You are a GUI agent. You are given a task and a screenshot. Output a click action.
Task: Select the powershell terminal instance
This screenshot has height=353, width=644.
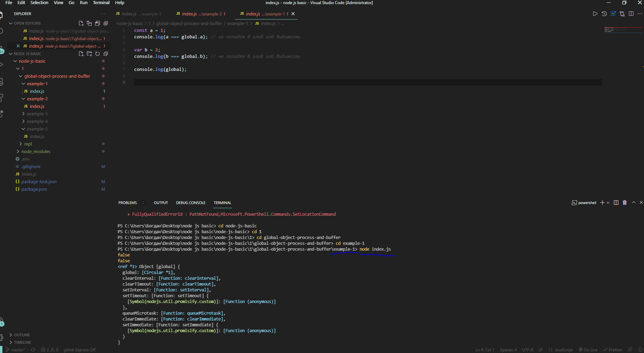(584, 203)
